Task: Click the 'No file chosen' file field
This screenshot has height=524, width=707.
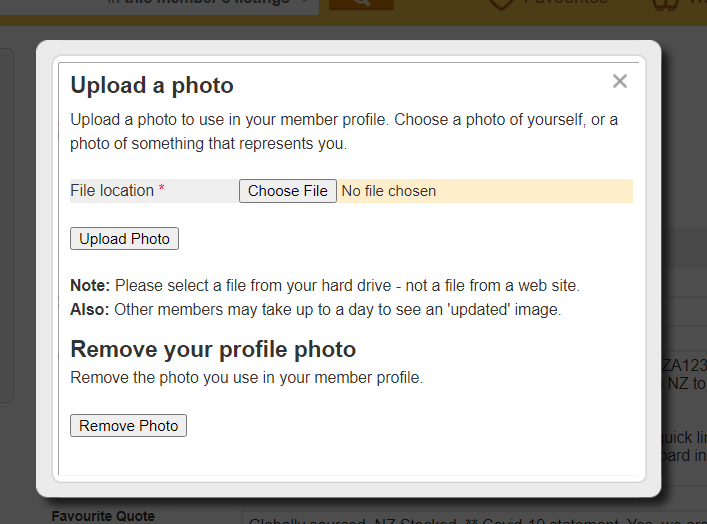Action: (389, 191)
